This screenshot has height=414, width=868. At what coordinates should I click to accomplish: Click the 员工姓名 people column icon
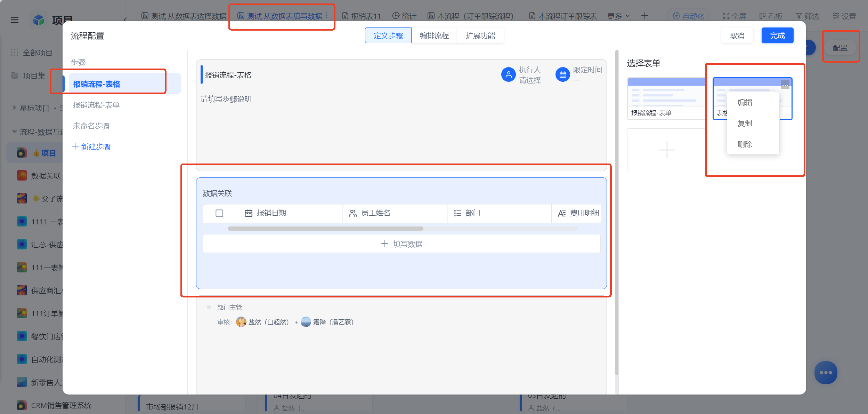(x=353, y=213)
